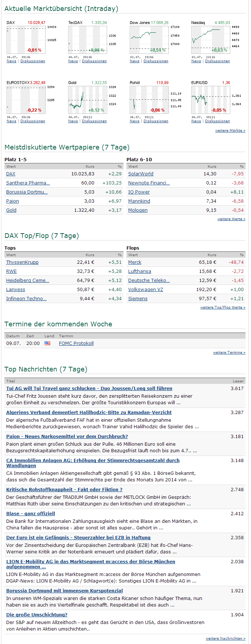Viewport: 251px width, 644px height.
Task: Open Diskussionen under EUR/USD chart
Action: 217,121
